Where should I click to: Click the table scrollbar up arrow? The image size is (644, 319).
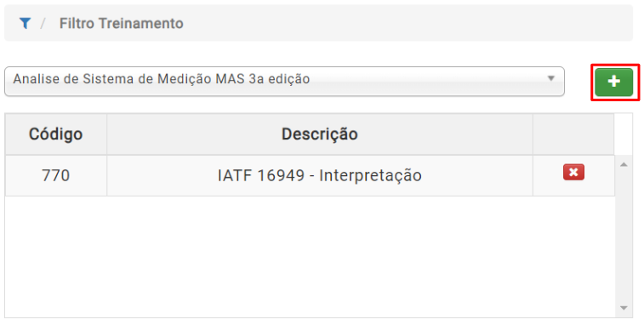(624, 164)
